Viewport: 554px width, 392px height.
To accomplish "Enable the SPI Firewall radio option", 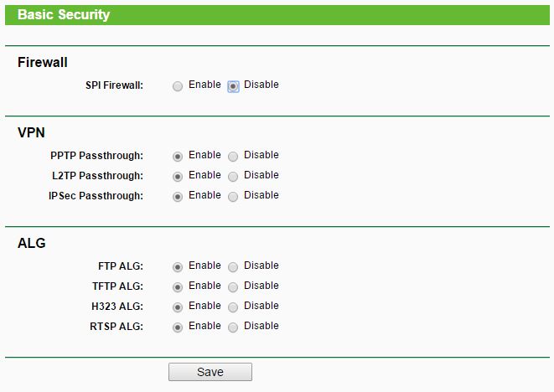I will tap(178, 86).
